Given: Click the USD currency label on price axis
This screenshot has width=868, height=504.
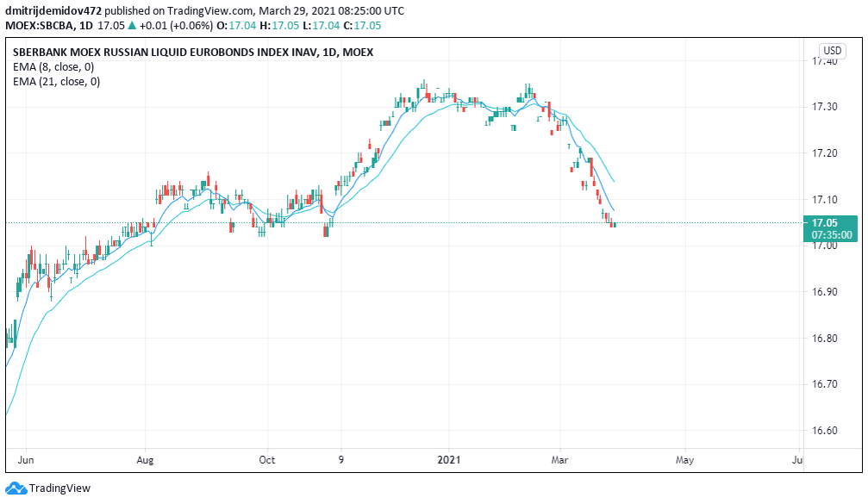Looking at the screenshot, I should coord(832,51).
